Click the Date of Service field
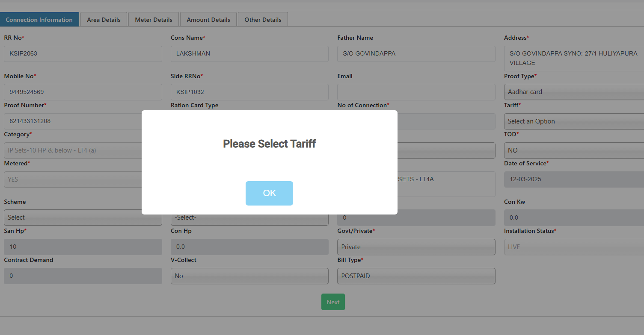644x335 pixels. coord(574,179)
